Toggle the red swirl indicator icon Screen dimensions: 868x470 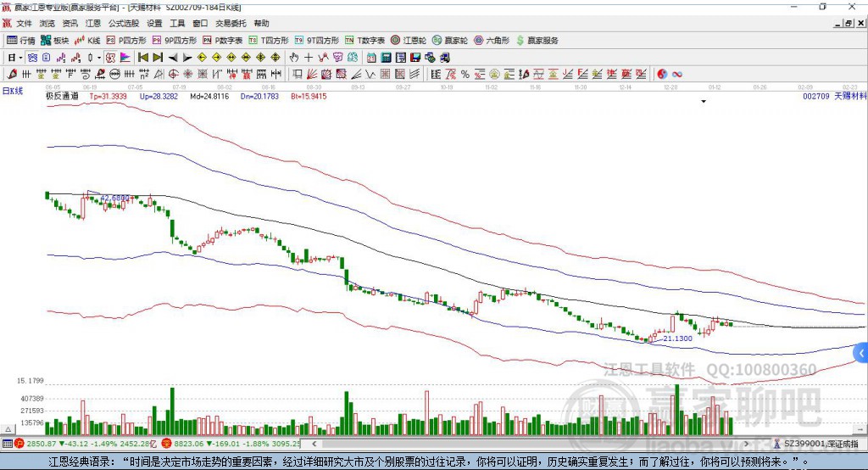coord(110,58)
